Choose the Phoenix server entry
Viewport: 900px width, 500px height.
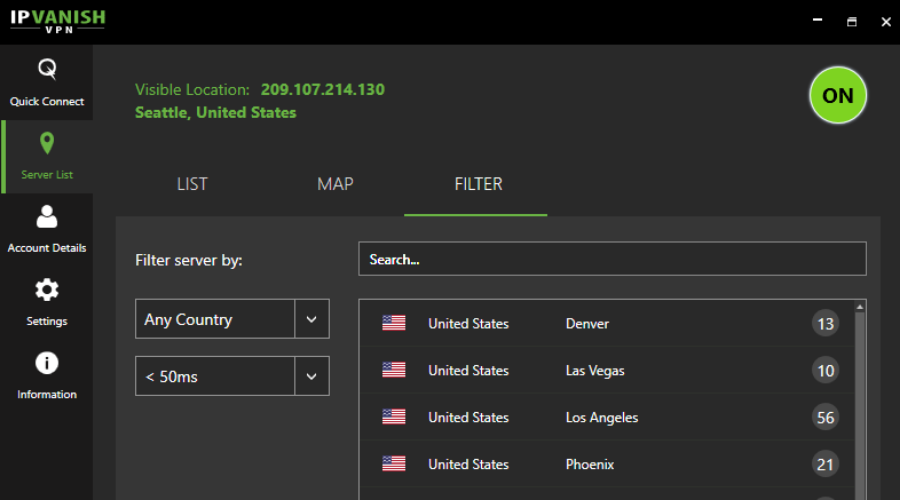590,464
